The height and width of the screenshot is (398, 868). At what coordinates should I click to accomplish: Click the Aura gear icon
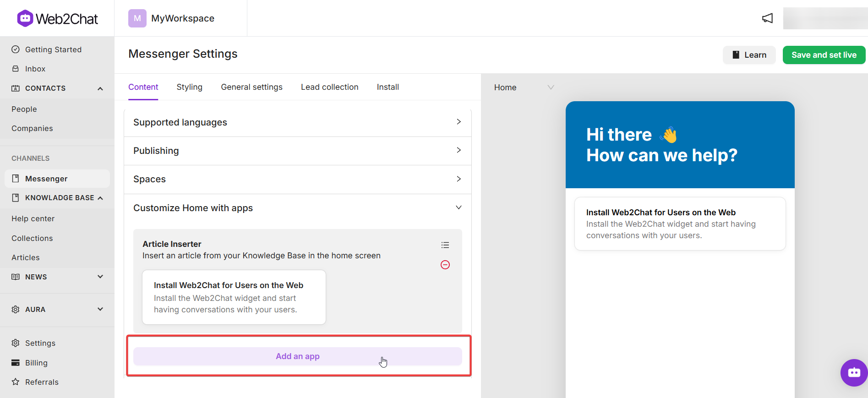click(x=16, y=310)
